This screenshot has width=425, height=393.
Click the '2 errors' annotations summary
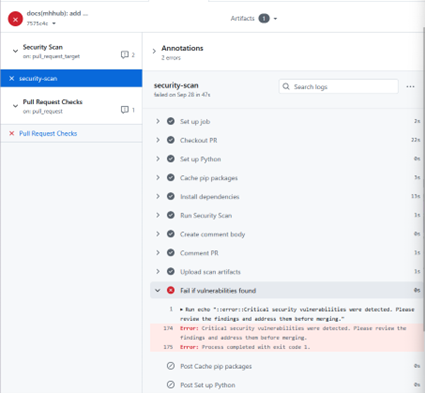(x=171, y=58)
